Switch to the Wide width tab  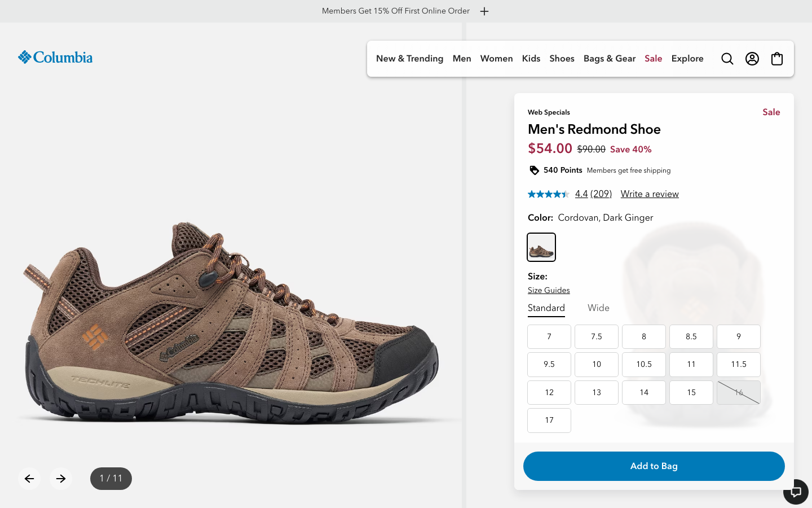click(598, 308)
